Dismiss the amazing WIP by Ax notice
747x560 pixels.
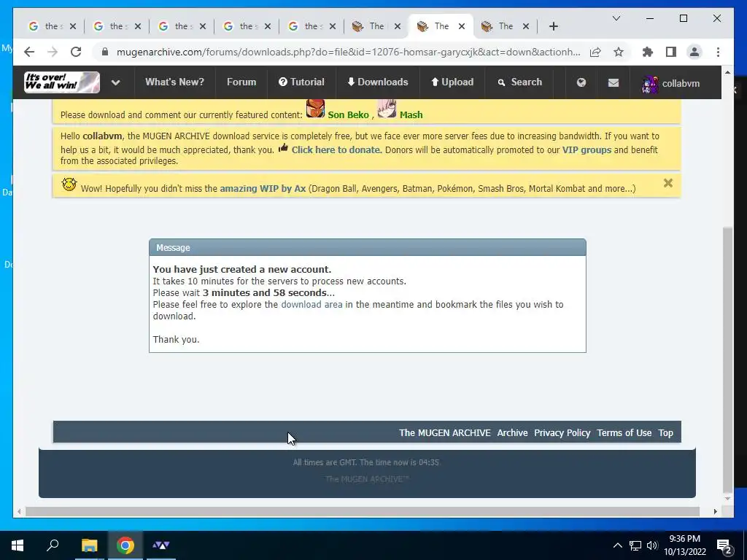pyautogui.click(x=668, y=183)
